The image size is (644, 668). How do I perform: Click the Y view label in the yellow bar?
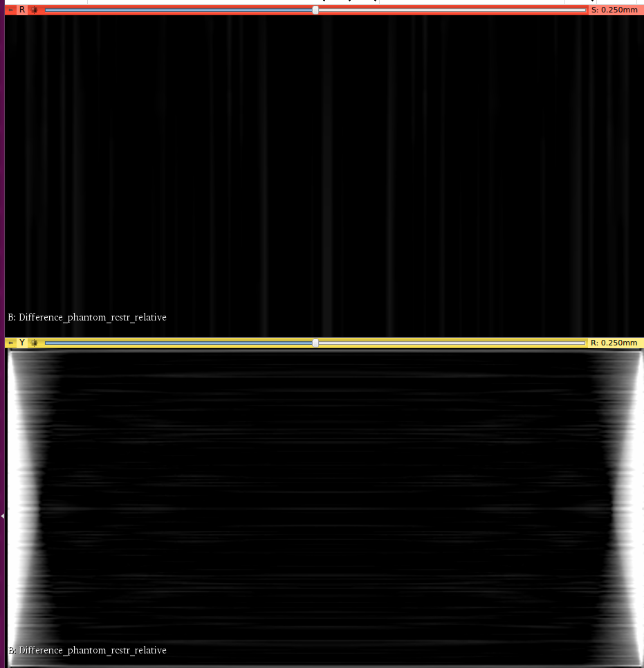click(x=22, y=343)
